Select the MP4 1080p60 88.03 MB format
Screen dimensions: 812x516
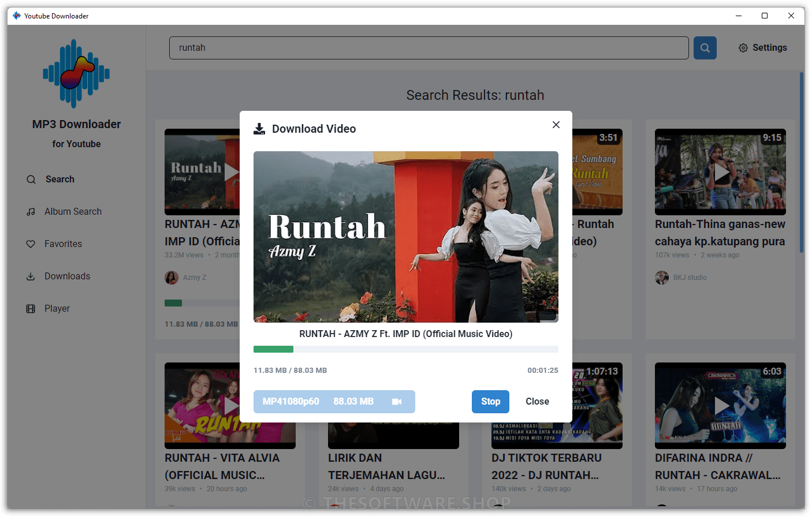tap(334, 402)
